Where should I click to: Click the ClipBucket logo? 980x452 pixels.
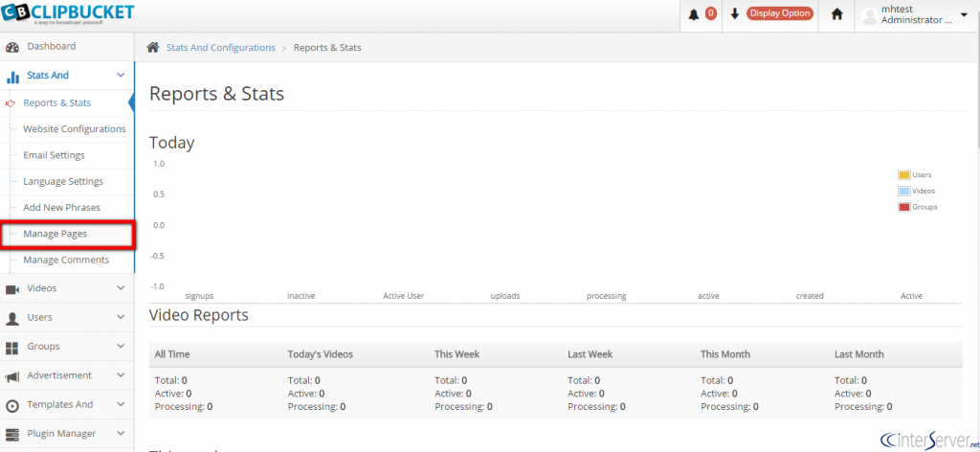[x=68, y=13]
